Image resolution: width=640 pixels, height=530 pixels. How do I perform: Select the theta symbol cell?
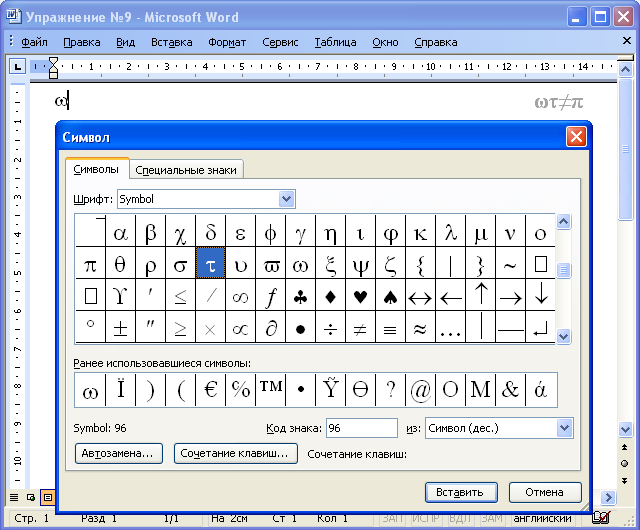point(120,263)
